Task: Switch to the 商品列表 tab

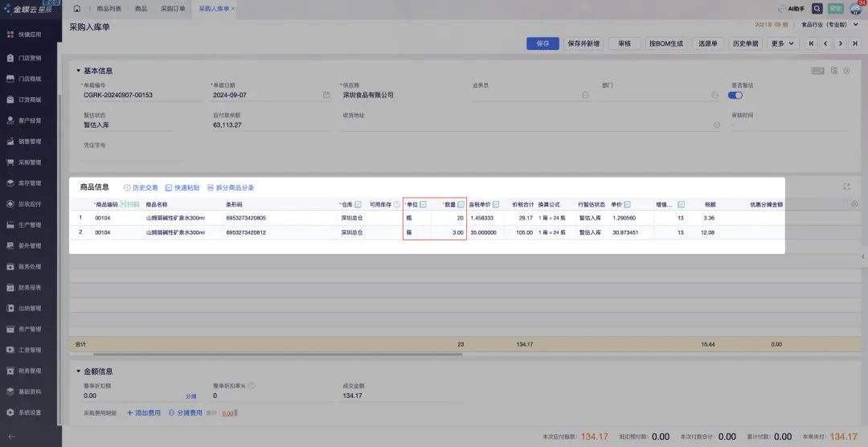Action: (109, 8)
